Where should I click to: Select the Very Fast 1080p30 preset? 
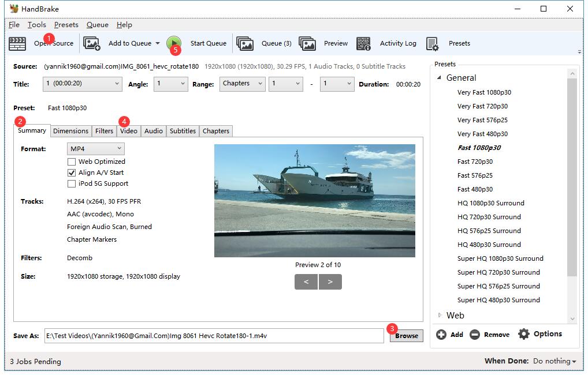point(484,92)
